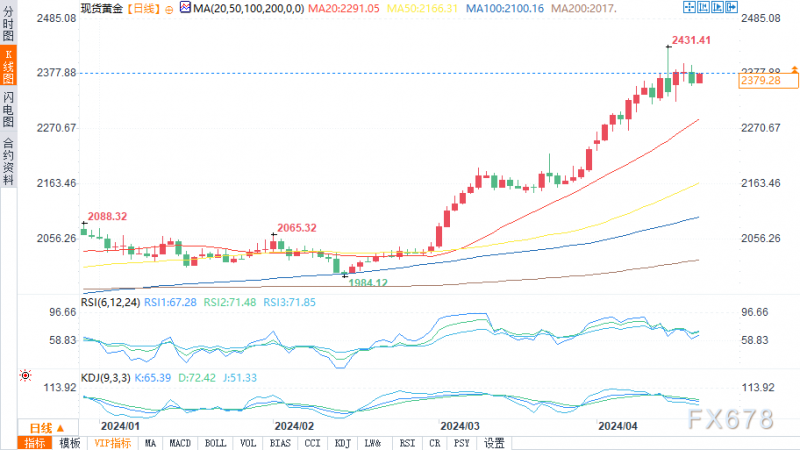
Task: Open the 设置 settings button
Action: [493, 443]
